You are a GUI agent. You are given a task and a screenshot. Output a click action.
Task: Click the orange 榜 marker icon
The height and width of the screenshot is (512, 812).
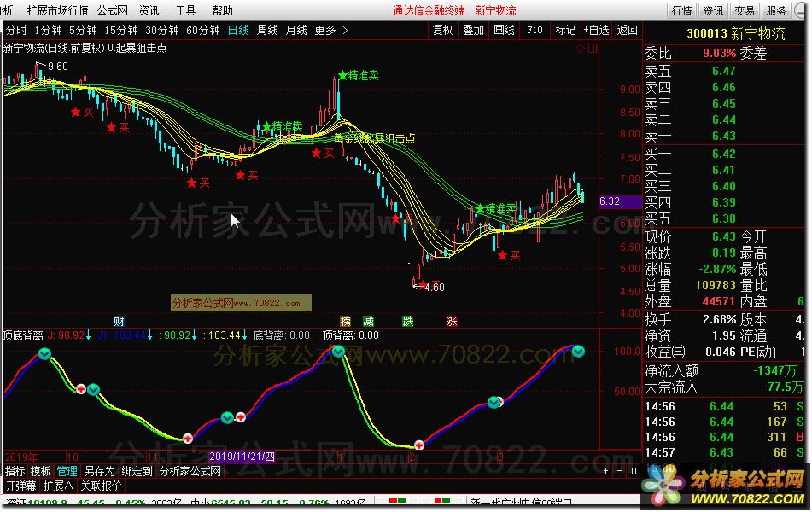pyautogui.click(x=346, y=322)
